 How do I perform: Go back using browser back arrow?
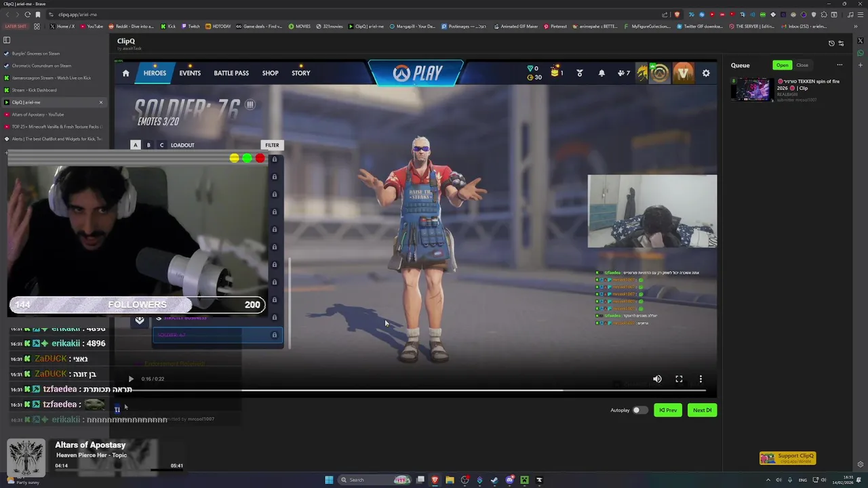click(7, 14)
